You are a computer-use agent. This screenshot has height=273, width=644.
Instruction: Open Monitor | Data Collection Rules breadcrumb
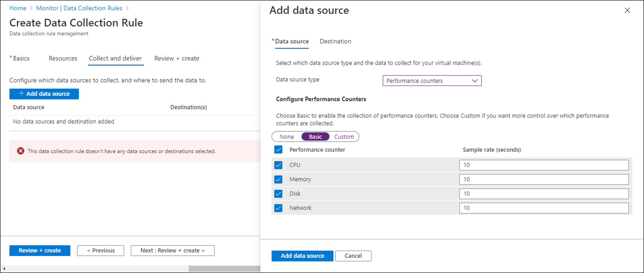pos(79,8)
